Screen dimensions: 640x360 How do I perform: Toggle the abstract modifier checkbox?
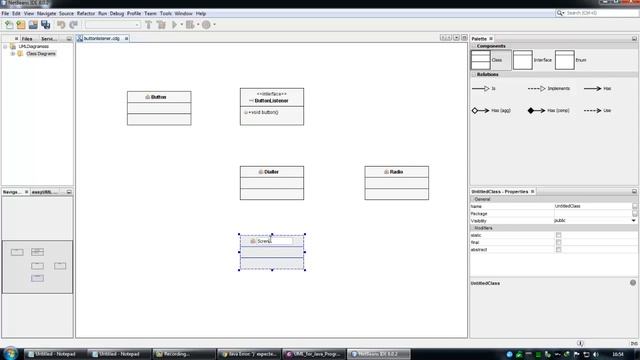tap(558, 249)
